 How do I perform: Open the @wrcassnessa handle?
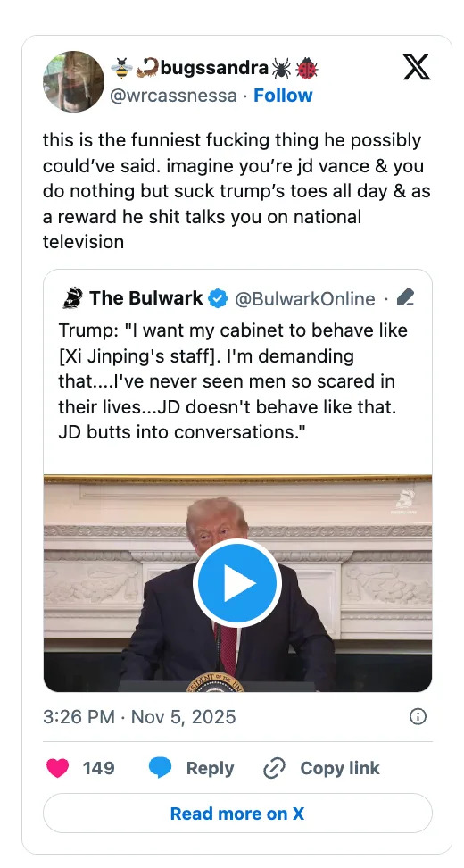(x=173, y=96)
